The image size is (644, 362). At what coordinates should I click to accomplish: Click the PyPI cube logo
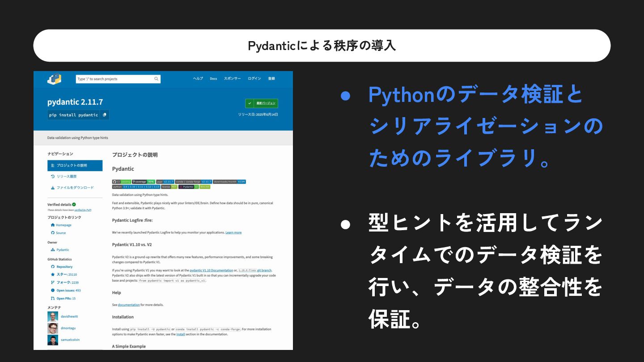point(54,78)
